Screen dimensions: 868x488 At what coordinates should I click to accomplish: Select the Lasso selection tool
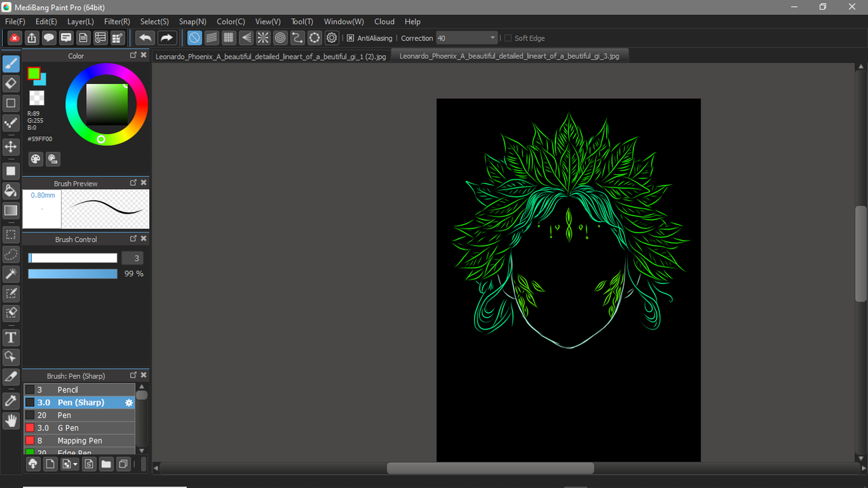[11, 254]
